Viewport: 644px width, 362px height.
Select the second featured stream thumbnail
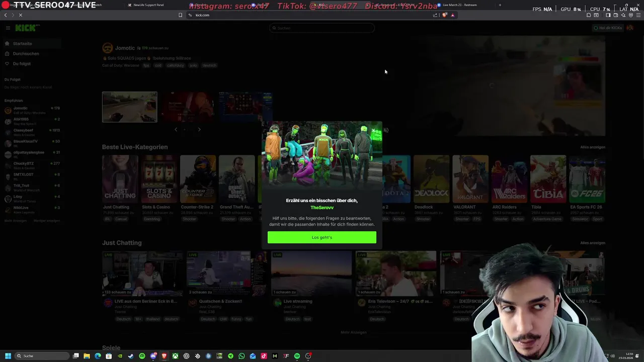[188, 107]
